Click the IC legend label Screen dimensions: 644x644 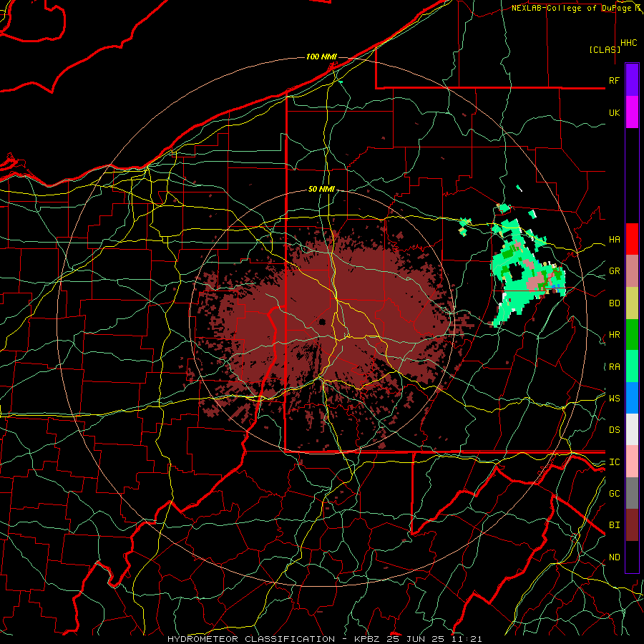point(614,462)
